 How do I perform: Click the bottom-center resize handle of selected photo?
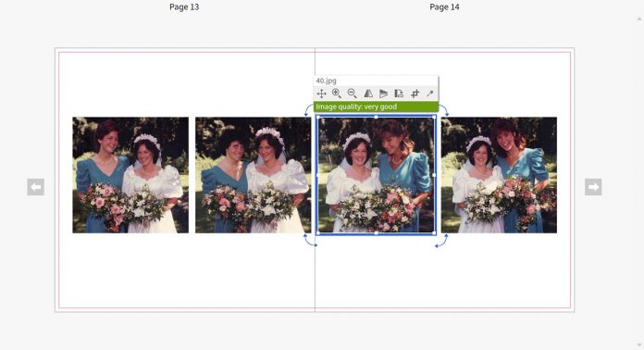(377, 233)
